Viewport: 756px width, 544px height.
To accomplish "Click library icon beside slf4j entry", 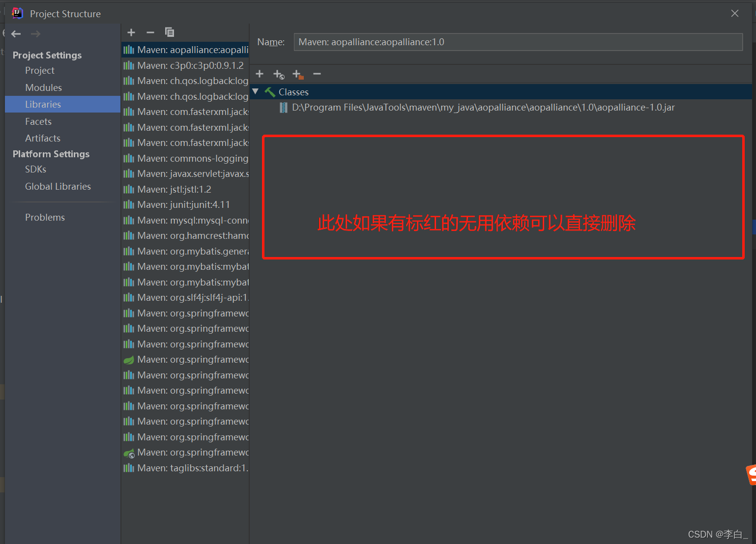I will (129, 297).
